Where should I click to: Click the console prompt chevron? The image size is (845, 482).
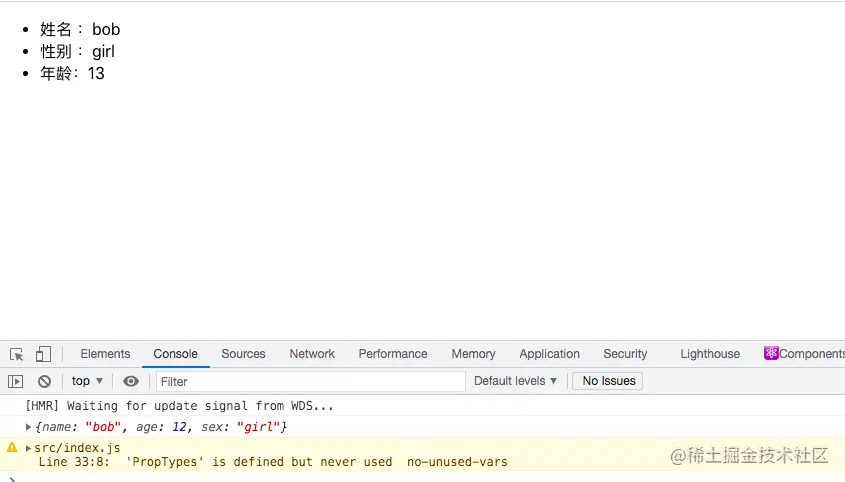[12, 479]
